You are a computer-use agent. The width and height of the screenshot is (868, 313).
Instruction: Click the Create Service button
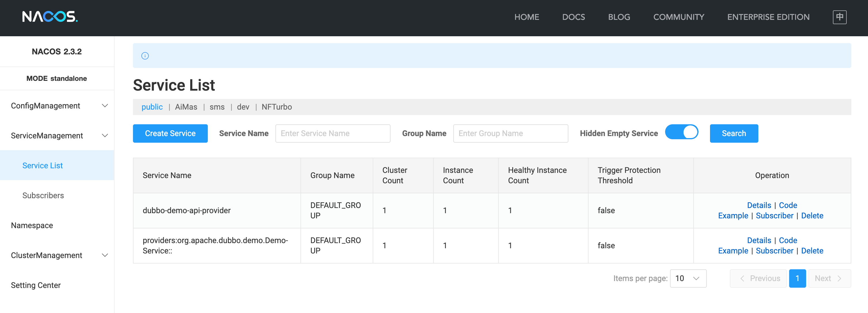[x=170, y=133]
